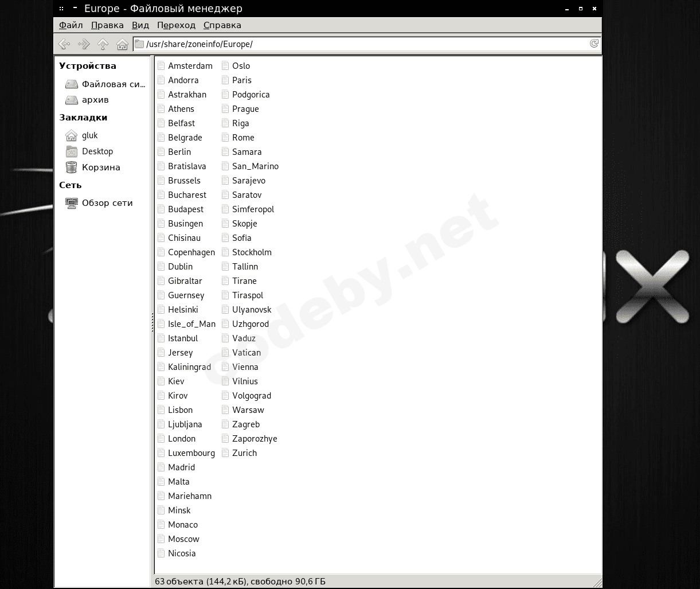Click the /usr/share/zoneinfo/Europe/ path field
Image resolution: width=700 pixels, height=589 pixels.
367,44
